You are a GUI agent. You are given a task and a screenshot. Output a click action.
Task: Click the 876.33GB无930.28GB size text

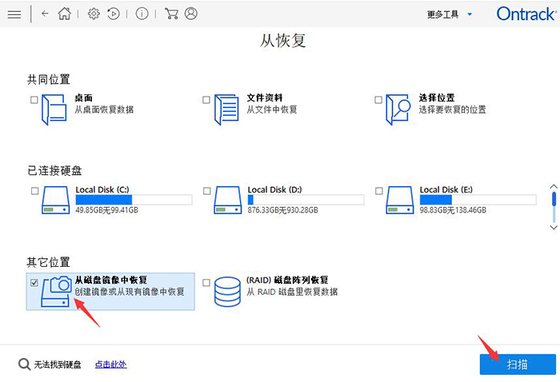tap(283, 210)
